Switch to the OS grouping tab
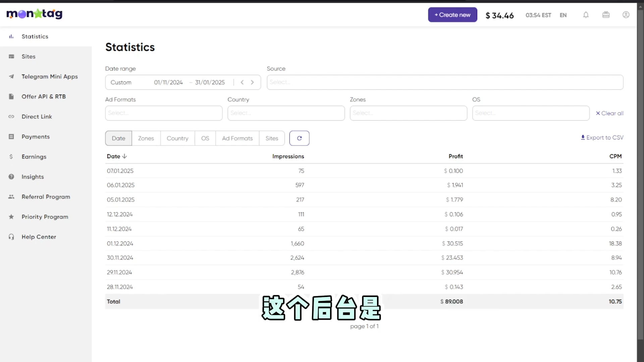644x362 pixels. coord(205,138)
